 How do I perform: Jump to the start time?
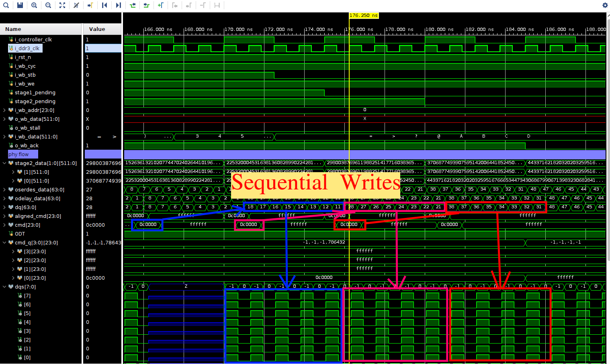[104, 5]
